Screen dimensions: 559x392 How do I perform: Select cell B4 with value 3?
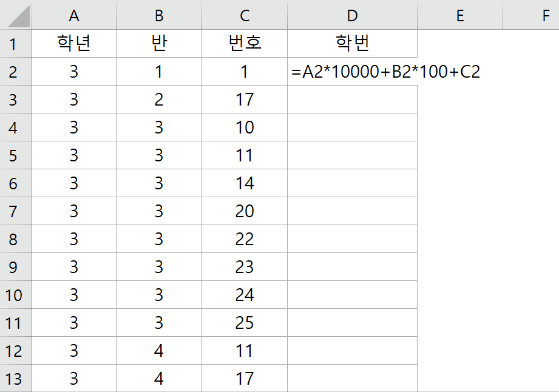pos(159,127)
